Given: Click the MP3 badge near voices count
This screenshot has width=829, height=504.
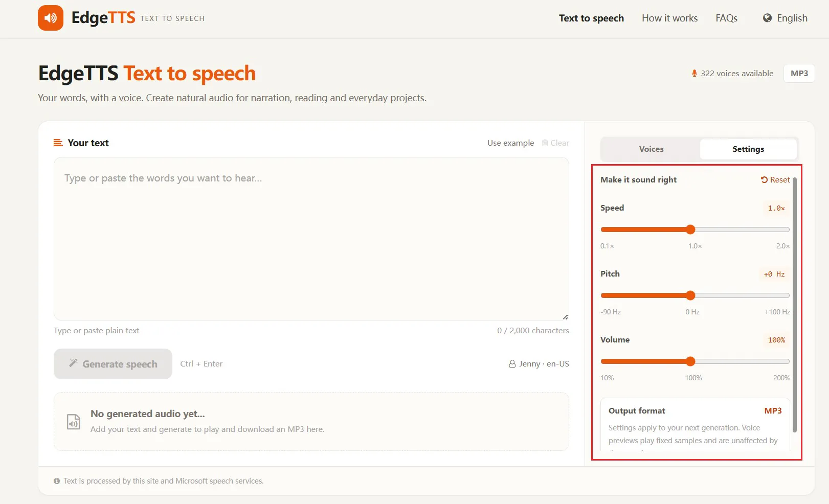Looking at the screenshot, I should [799, 73].
